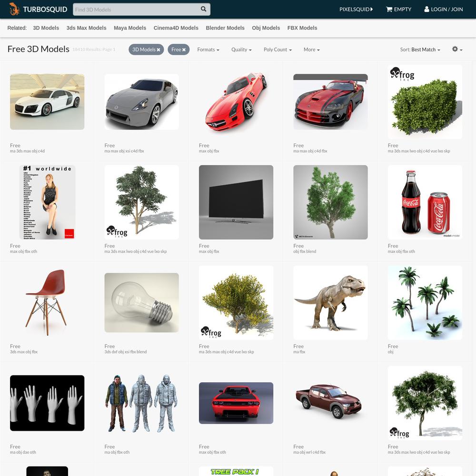Remove the 3D Models filter tag
The height and width of the screenshot is (476, 476).
tap(159, 50)
